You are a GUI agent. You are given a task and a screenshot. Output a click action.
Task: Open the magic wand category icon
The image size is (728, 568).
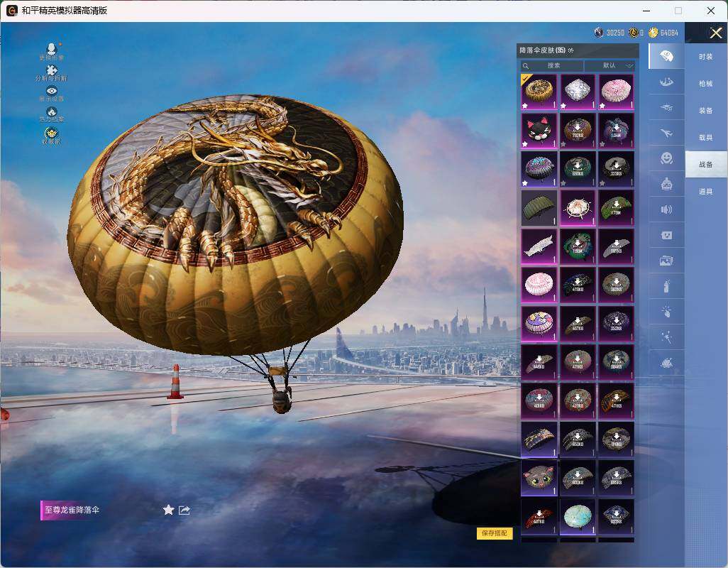666,338
